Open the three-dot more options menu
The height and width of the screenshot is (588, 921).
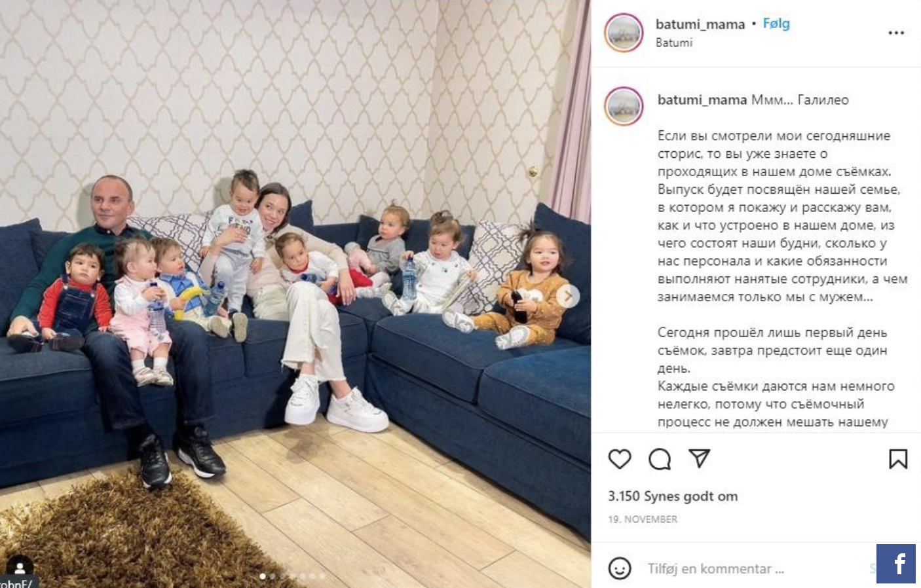(x=896, y=33)
